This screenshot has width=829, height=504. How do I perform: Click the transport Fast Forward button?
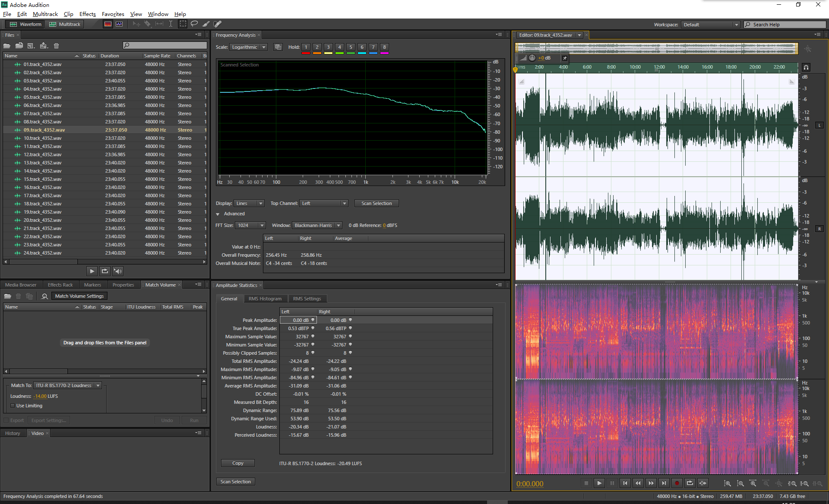coord(651,483)
